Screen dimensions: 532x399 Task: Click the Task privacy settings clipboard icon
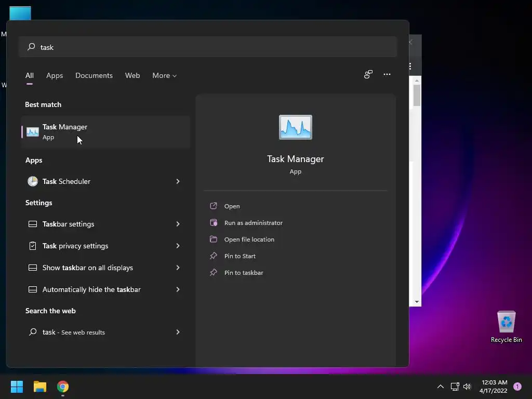pos(33,246)
